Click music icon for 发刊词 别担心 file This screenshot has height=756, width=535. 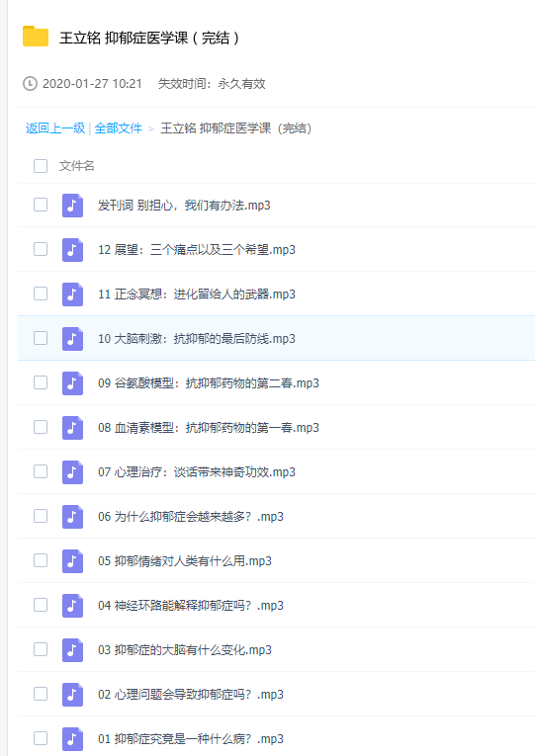(x=72, y=205)
